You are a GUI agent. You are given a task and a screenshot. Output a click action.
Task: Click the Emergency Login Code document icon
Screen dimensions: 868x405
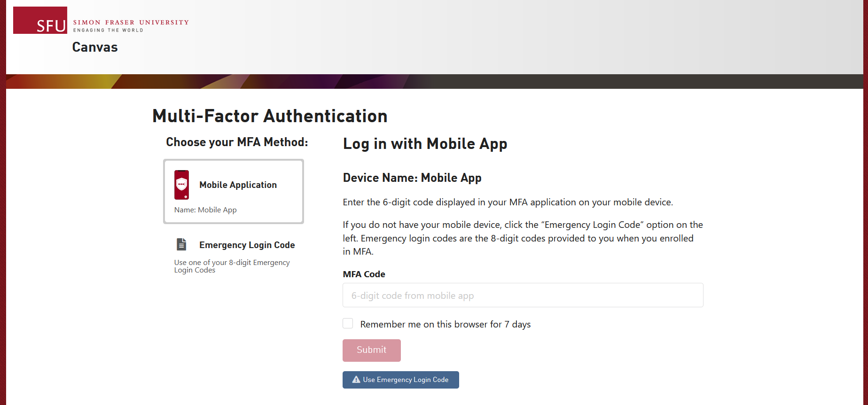pos(181,244)
